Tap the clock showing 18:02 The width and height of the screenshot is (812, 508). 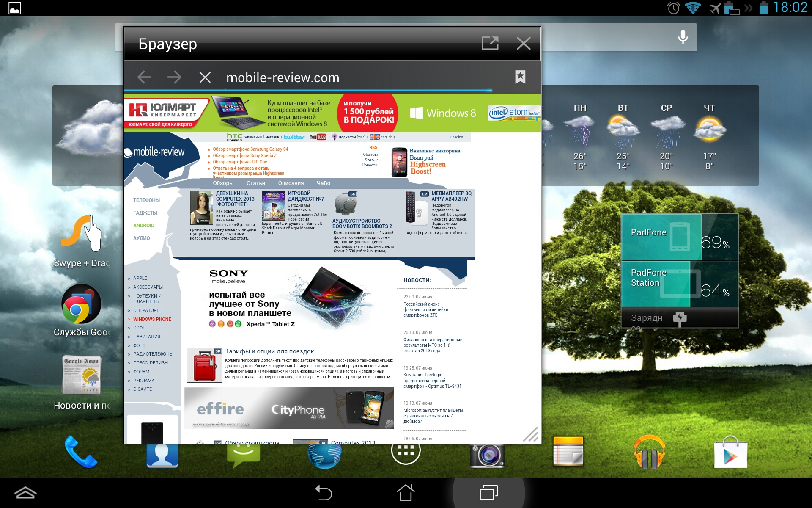[790, 8]
